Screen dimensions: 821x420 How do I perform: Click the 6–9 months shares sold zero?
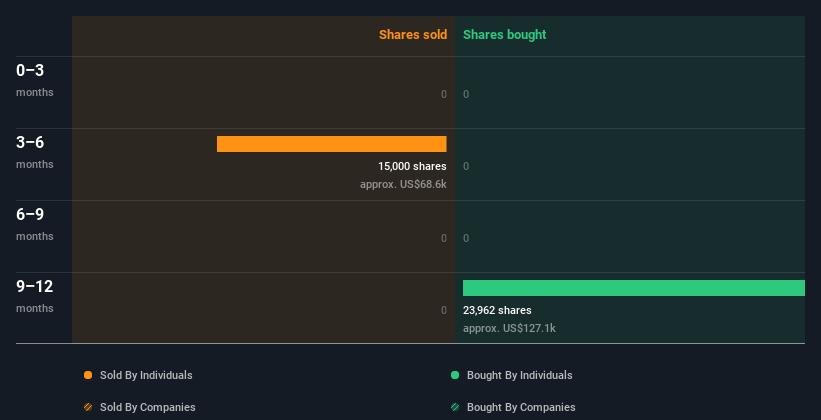[443, 238]
